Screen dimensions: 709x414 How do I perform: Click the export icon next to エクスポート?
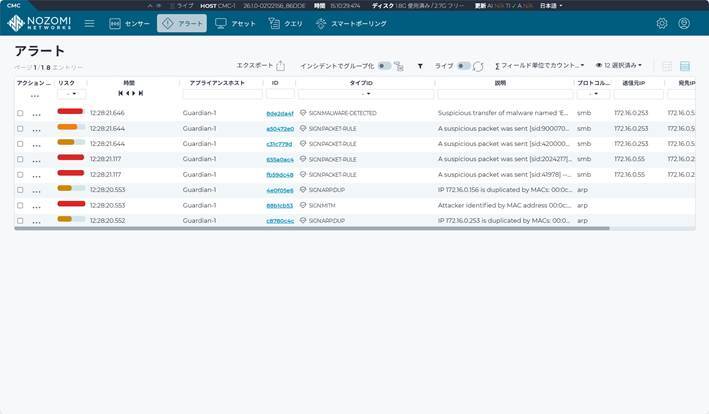281,66
